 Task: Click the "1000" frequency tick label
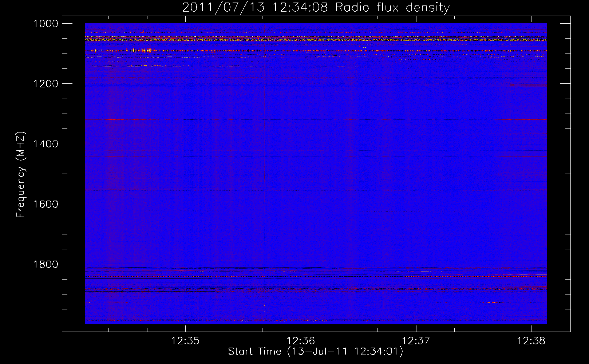[x=46, y=24]
